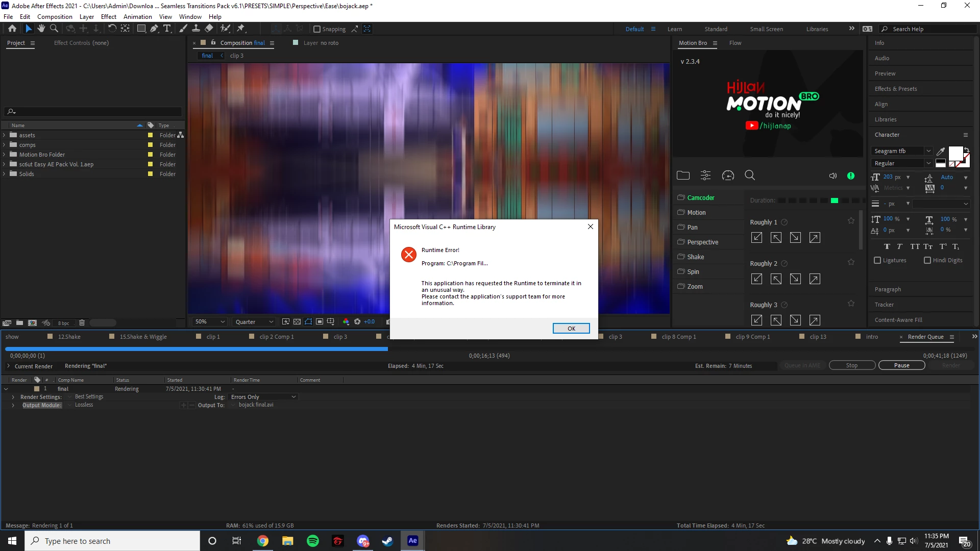Image resolution: width=980 pixels, height=551 pixels.
Task: Switch to the Flow panel tab
Action: (735, 43)
